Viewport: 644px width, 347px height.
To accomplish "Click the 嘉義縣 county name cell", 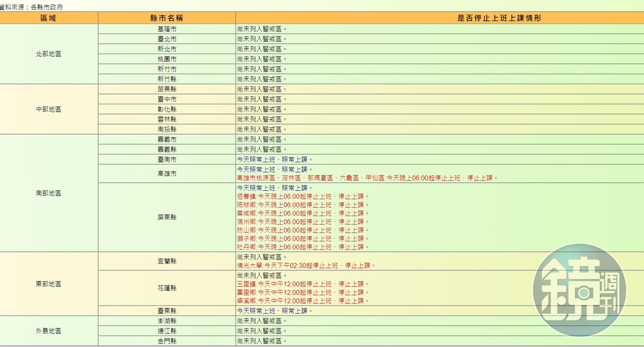I will (x=167, y=150).
